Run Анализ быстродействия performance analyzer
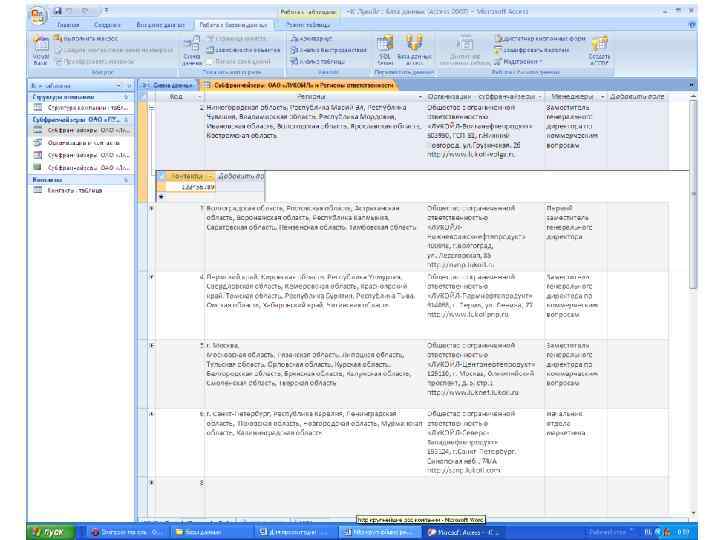The image size is (720, 540). click(328, 50)
